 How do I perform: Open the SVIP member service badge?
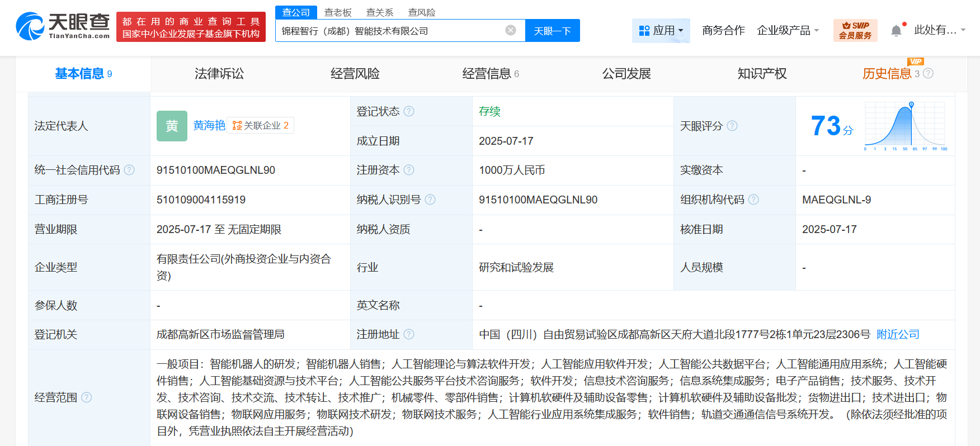(855, 30)
